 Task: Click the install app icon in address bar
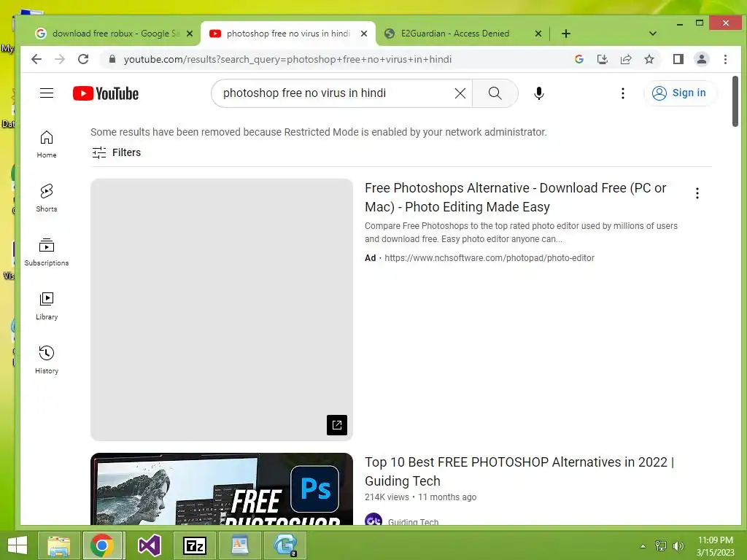point(602,59)
